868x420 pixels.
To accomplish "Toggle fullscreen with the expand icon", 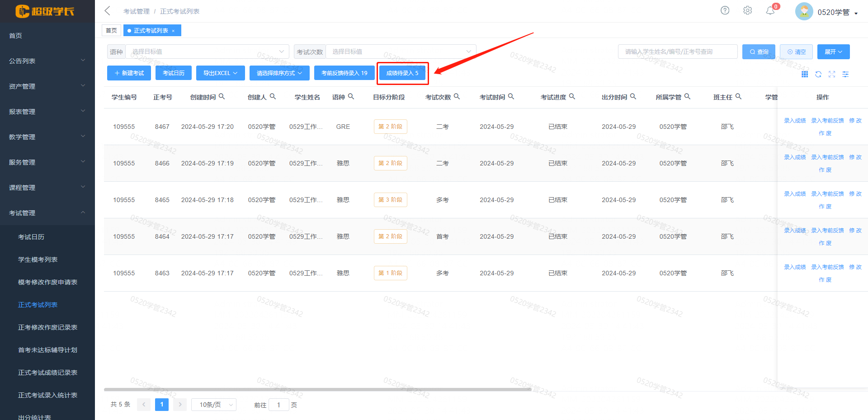I will 832,74.
